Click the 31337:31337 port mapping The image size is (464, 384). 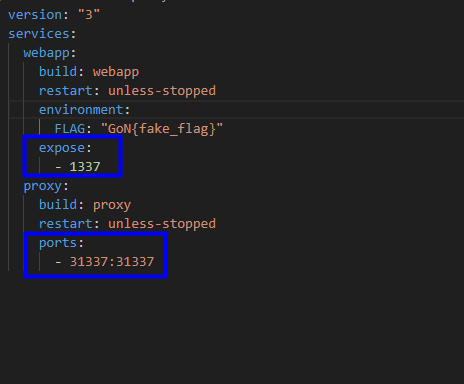click(x=112, y=262)
